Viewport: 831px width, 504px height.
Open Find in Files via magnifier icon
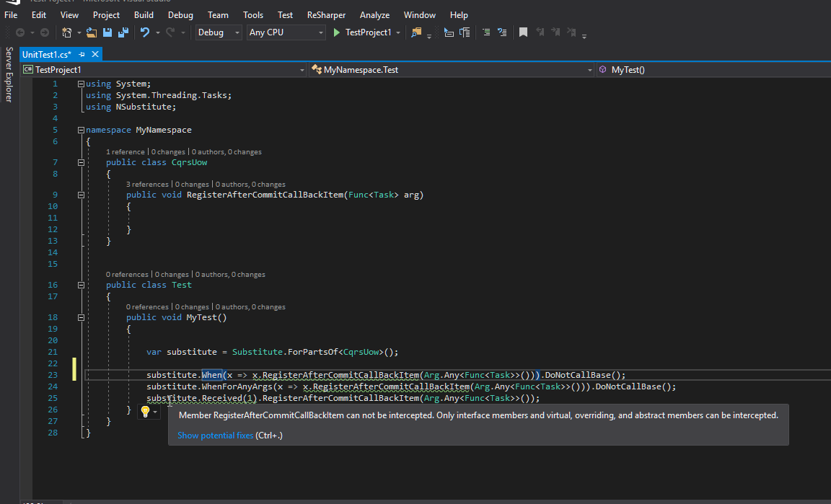coord(416,32)
